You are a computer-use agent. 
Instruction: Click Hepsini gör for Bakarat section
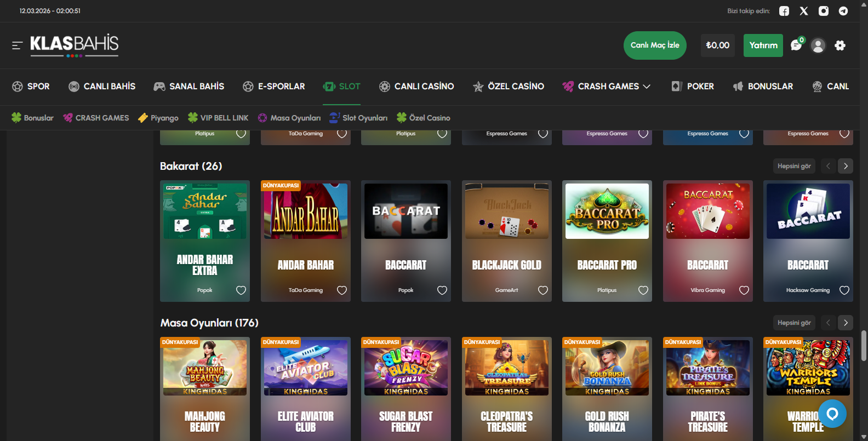(794, 166)
